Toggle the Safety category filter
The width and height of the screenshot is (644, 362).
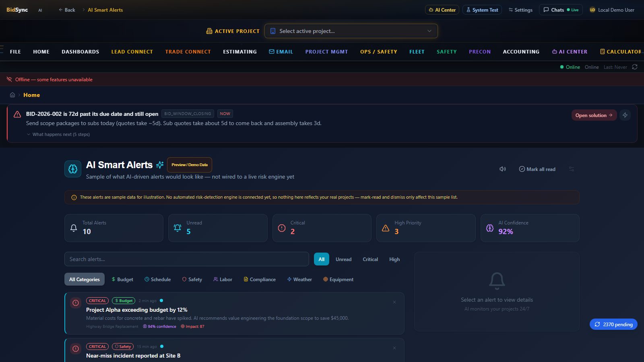(x=192, y=280)
